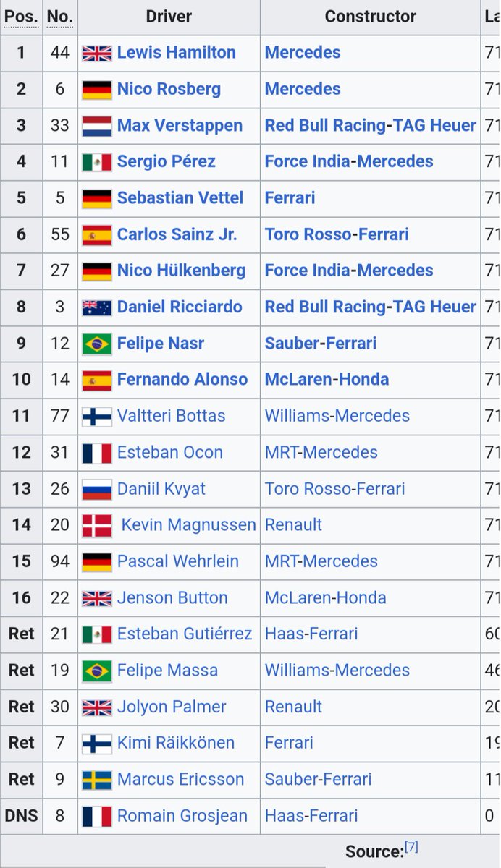Image resolution: width=501 pixels, height=868 pixels.
Task: Click the Mexican flag beside Sergio Pérez
Action: click(x=97, y=162)
